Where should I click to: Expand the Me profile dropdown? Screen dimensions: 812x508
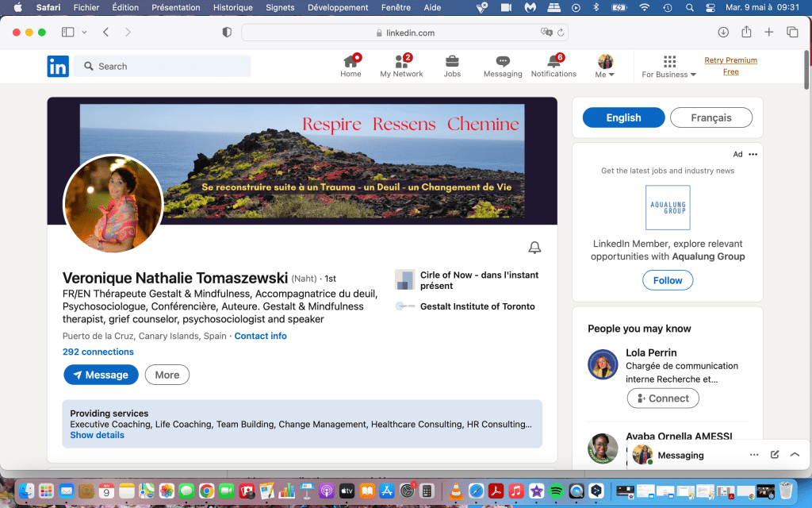(605, 67)
